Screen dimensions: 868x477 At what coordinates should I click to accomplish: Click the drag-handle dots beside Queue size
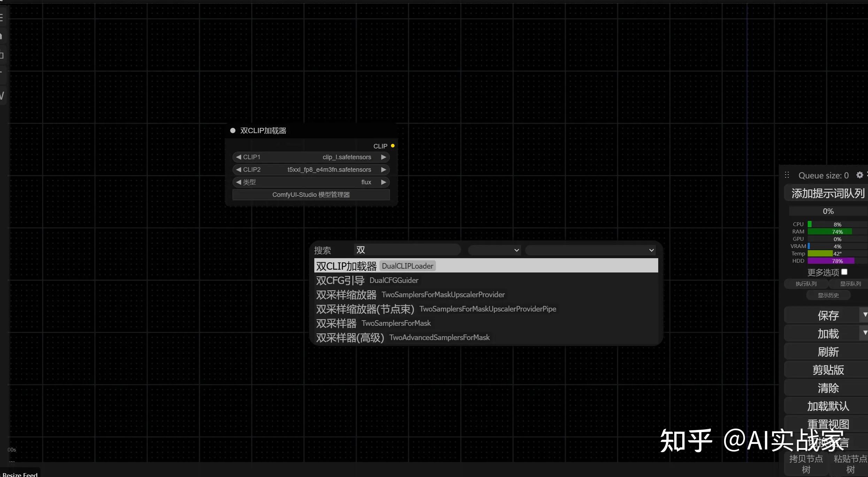(787, 175)
